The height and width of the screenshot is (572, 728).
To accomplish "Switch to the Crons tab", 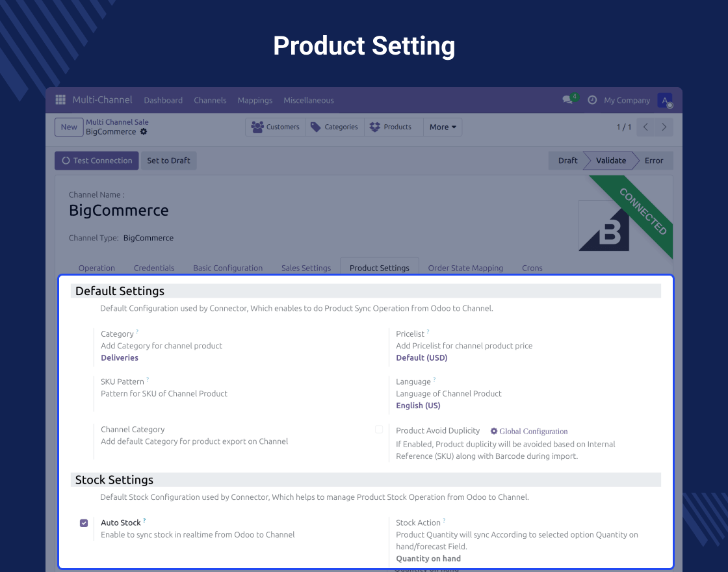I will (x=532, y=268).
